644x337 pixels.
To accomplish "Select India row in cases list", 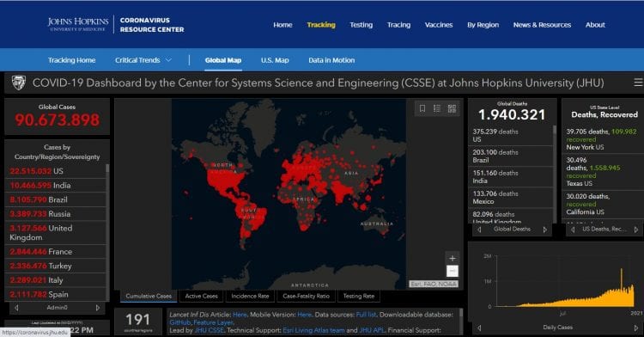I will 56,186.
